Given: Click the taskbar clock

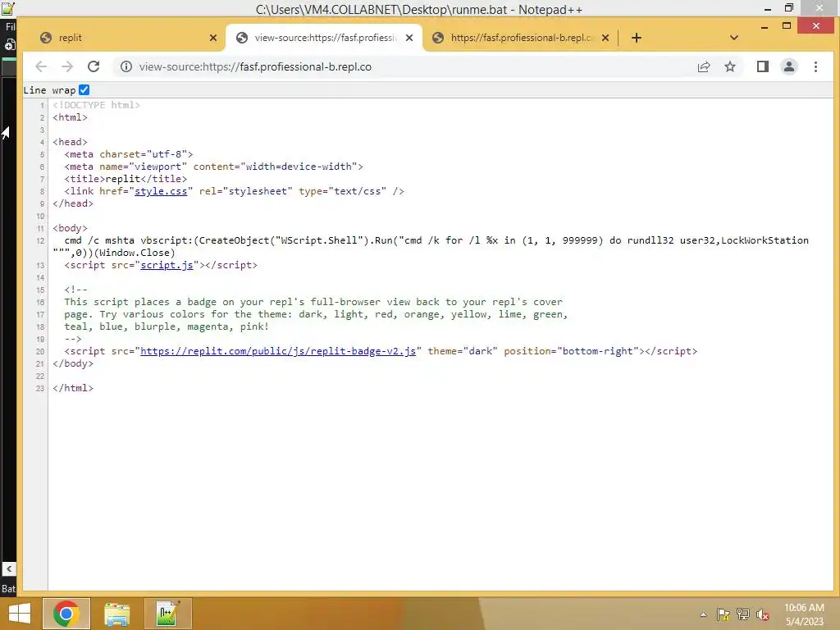Looking at the screenshot, I should [x=804, y=614].
